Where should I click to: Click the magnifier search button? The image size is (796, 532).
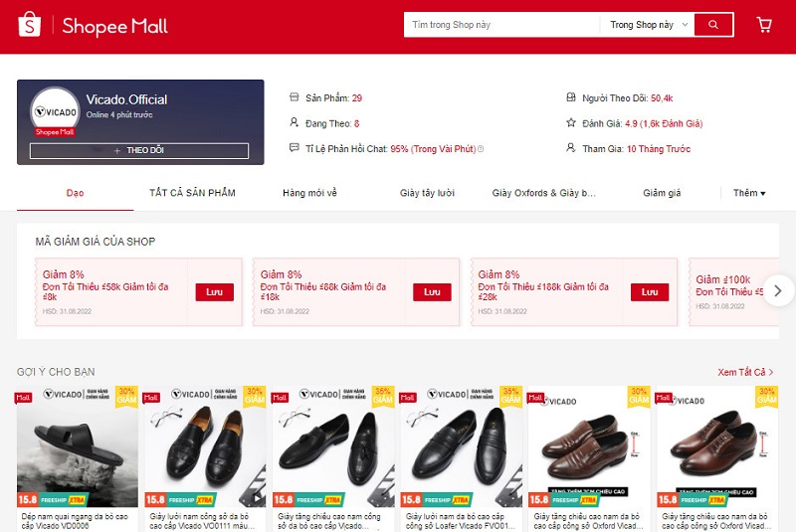(713, 24)
